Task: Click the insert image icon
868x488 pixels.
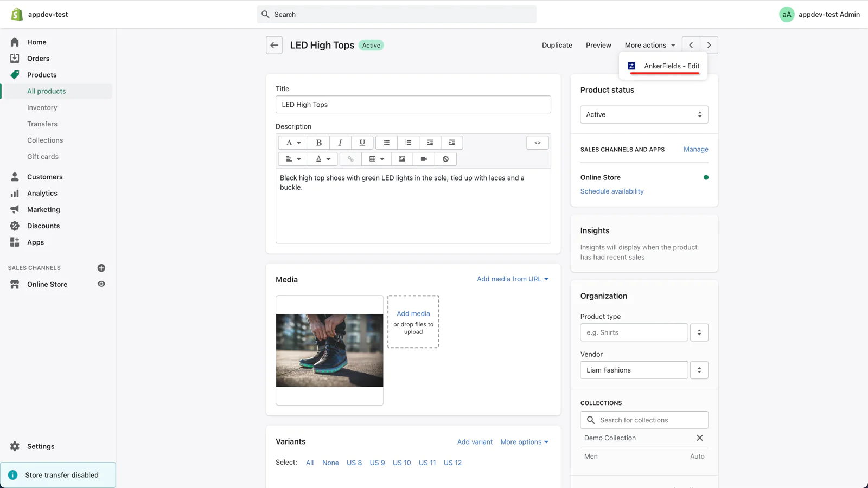Action: pyautogui.click(x=402, y=159)
